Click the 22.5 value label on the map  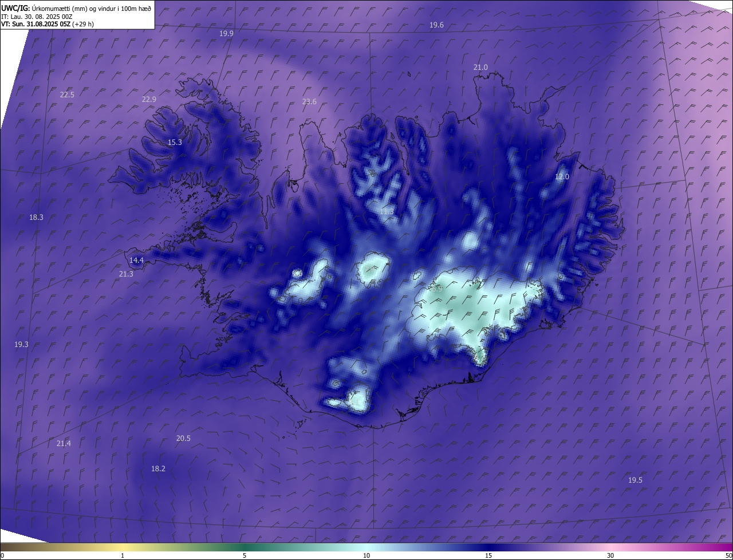67,94
